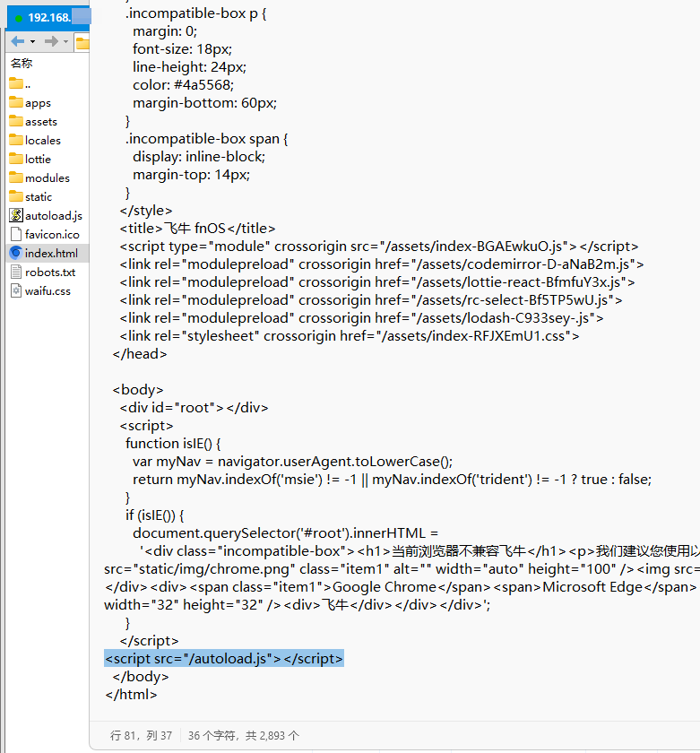This screenshot has height=753, width=700.
Task: Click the favicon.ico blank file icon
Action: tap(16, 234)
